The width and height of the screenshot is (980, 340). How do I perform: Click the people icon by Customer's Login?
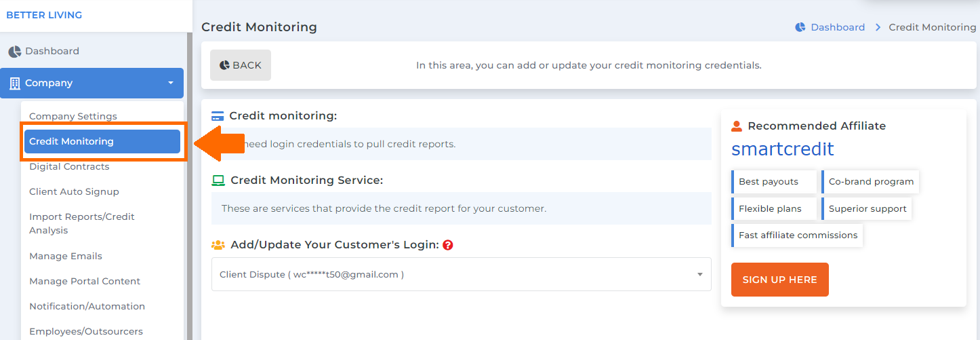218,245
